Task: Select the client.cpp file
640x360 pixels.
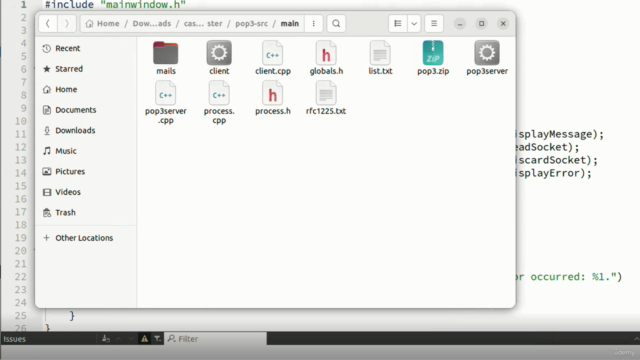Action: pos(273,58)
